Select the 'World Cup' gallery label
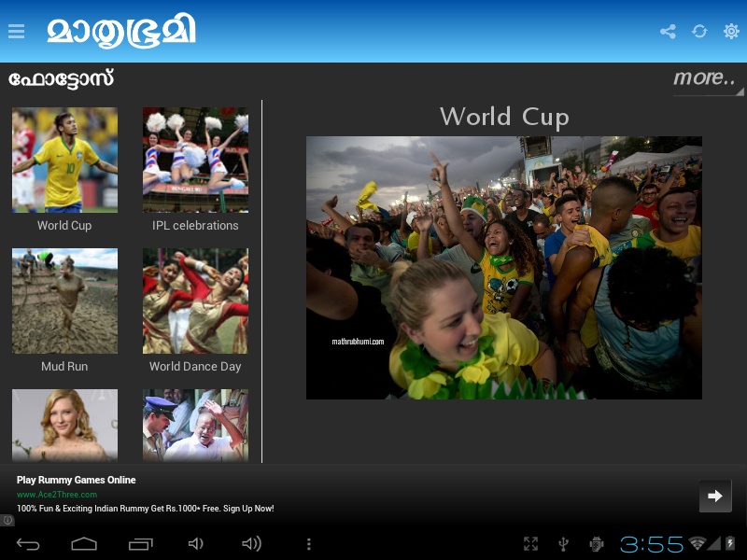 pos(64,225)
